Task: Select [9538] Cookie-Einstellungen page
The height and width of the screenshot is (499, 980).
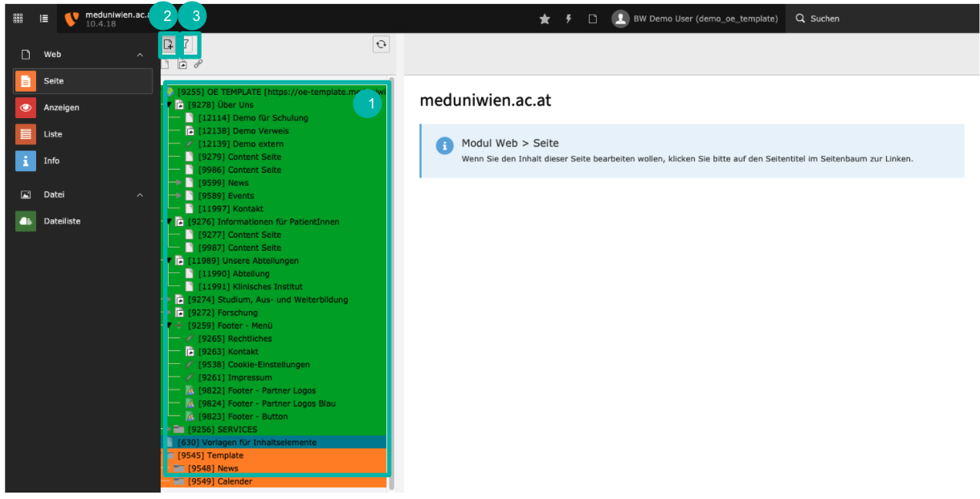Action: pos(254,365)
